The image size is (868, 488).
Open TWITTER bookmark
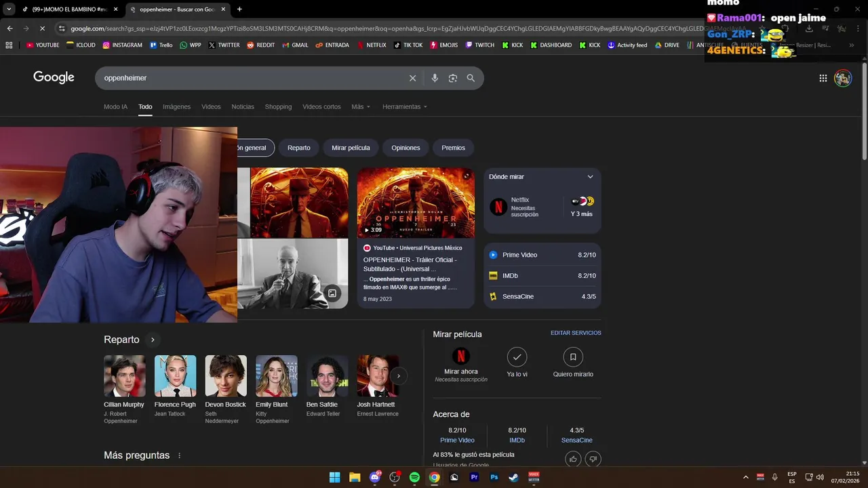click(224, 45)
